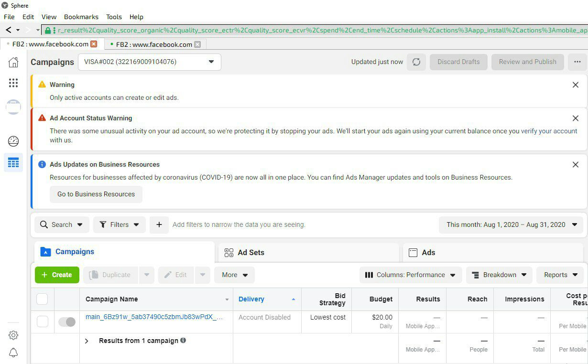
Task: Click the Review and Publish button
Action: click(528, 62)
